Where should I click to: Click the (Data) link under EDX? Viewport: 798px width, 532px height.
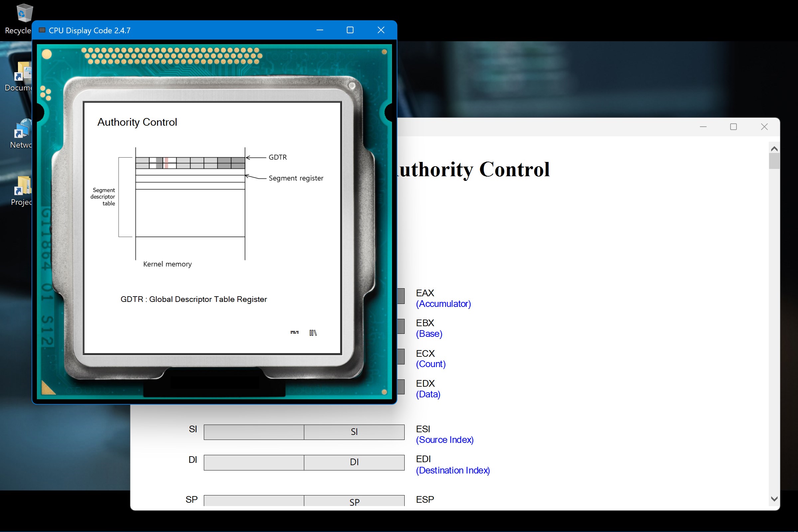click(x=428, y=394)
